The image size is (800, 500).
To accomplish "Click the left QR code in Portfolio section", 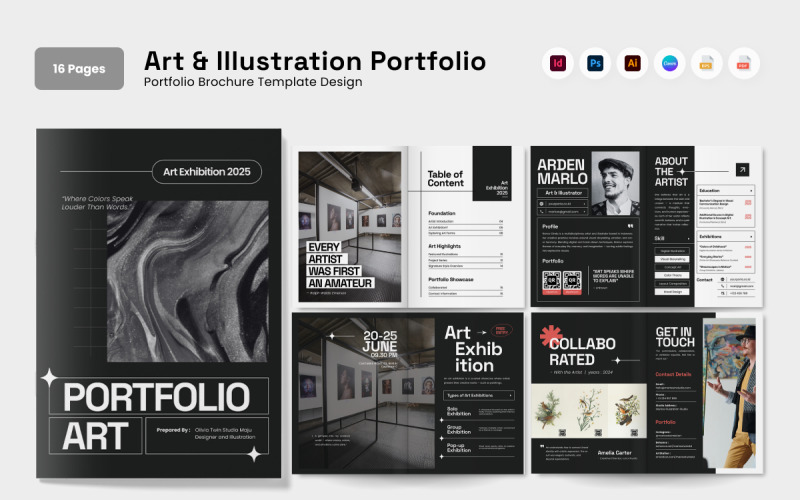I will click(x=552, y=282).
